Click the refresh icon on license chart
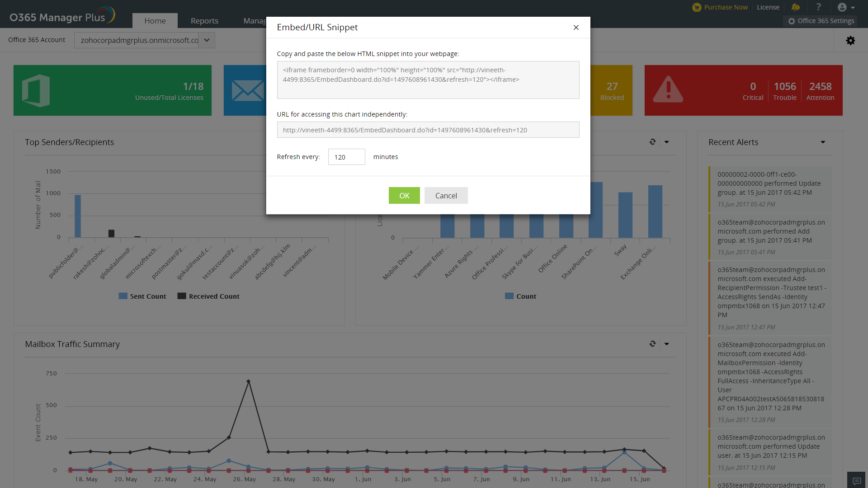Image resolution: width=868 pixels, height=488 pixels. (x=652, y=142)
